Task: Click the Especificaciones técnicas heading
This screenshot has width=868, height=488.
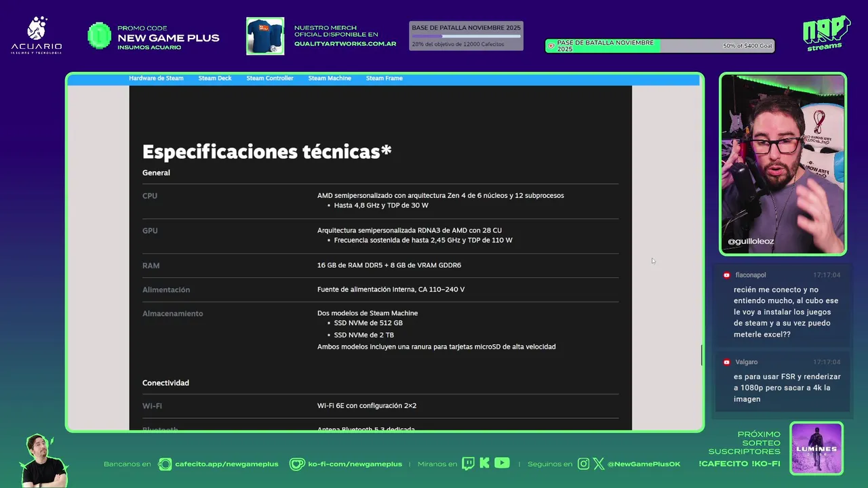Action: tap(267, 151)
